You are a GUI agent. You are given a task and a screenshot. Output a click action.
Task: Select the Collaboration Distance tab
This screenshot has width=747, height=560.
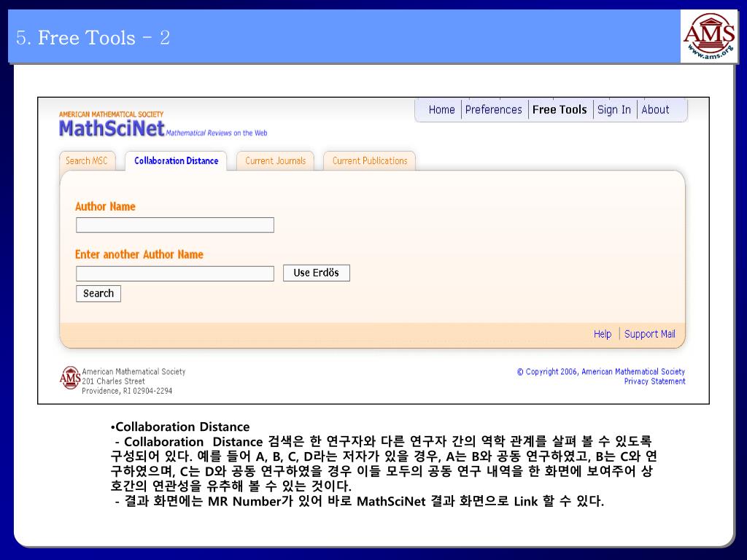(x=177, y=161)
